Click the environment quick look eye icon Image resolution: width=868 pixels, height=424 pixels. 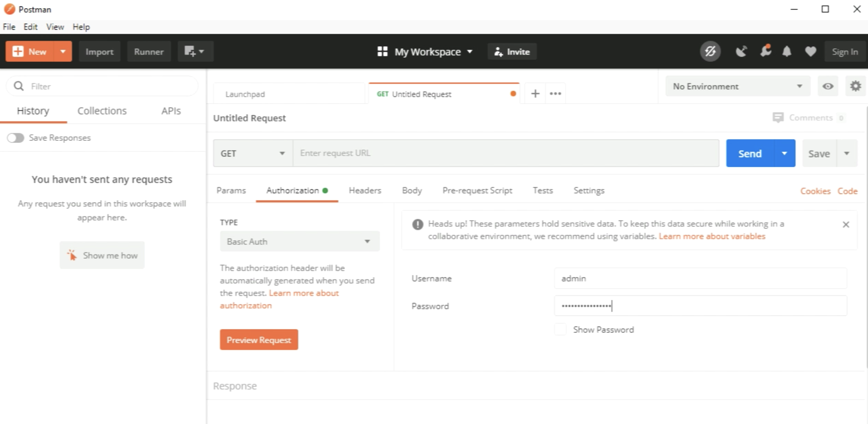828,86
